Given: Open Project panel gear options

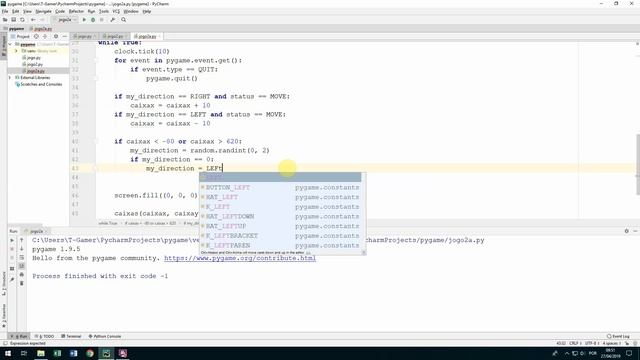Looking at the screenshot, I should coord(56,36).
